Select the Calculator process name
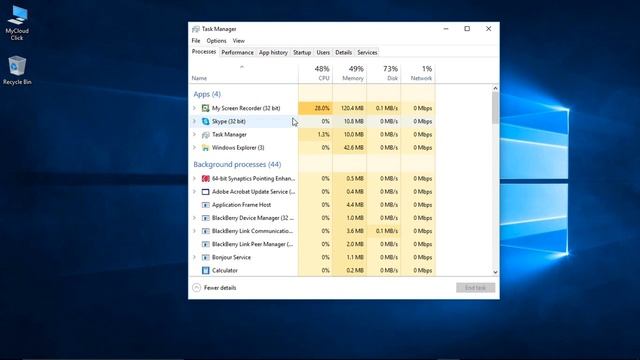This screenshot has height=360, width=640. pyautogui.click(x=225, y=270)
